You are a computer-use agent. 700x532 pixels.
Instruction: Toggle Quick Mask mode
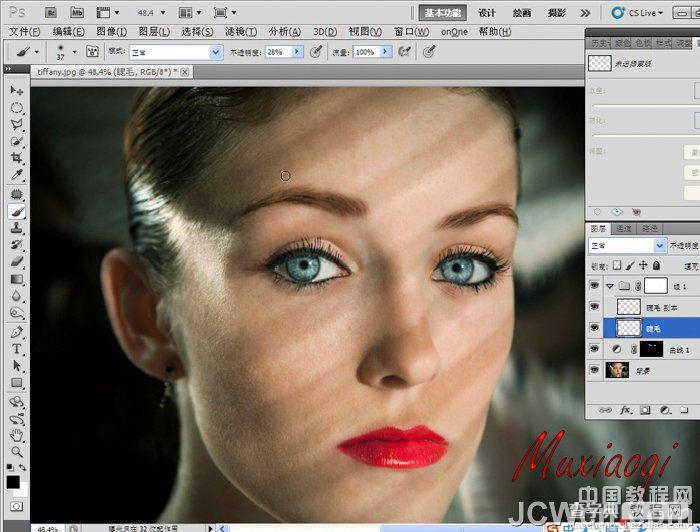click(17, 506)
